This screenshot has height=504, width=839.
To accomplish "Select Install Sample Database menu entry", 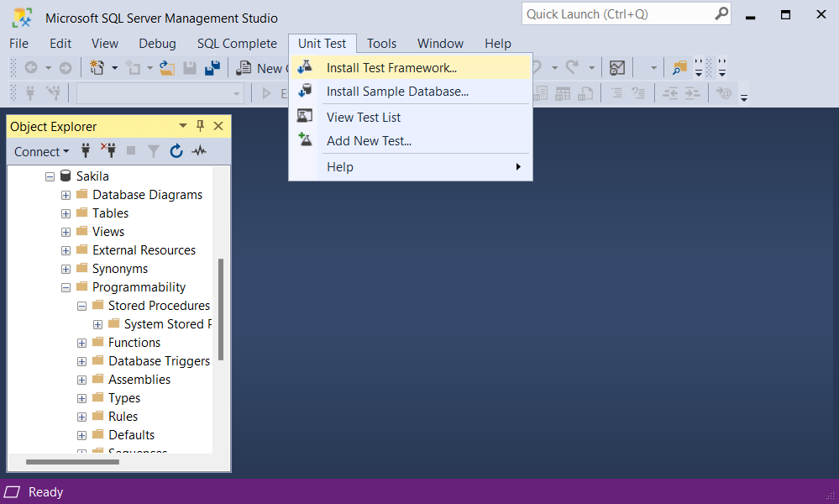I will [x=411, y=92].
